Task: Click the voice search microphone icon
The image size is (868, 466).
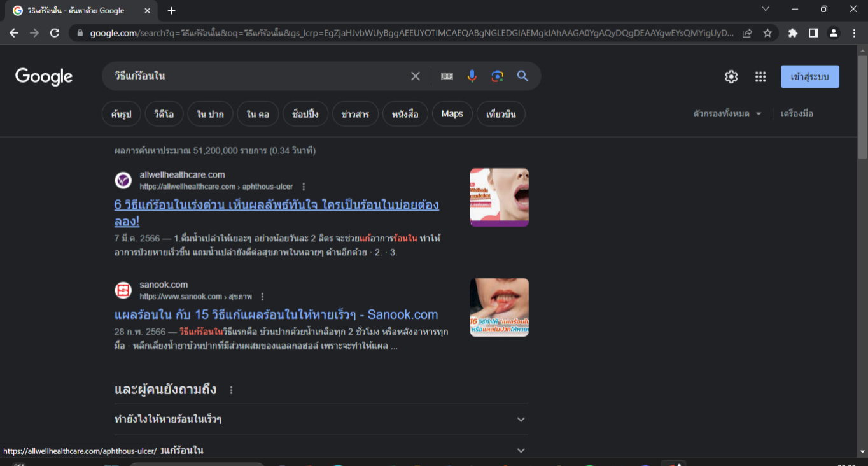Action: [472, 76]
